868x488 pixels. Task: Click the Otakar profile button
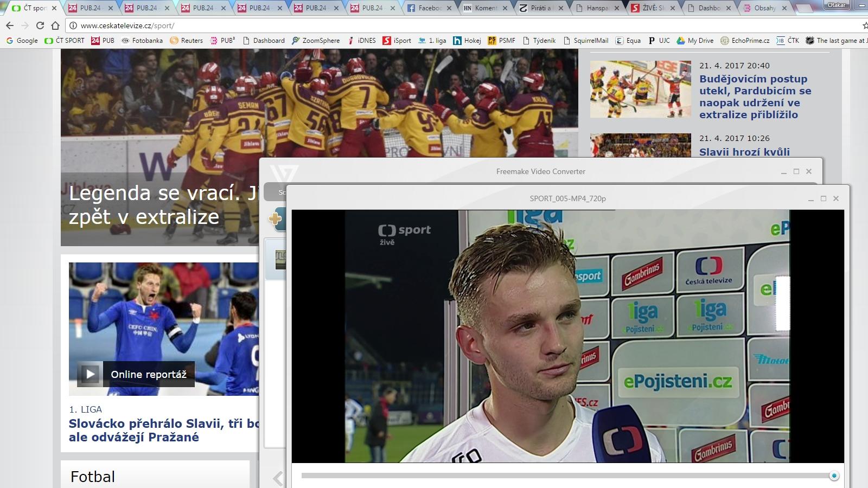837,5
